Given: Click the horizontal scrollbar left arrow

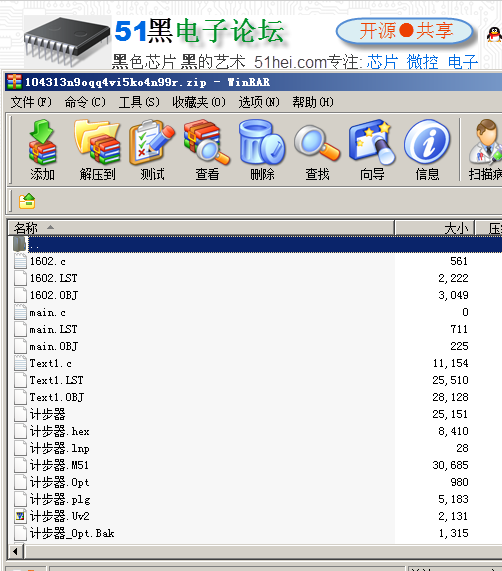Looking at the screenshot, I should click(x=15, y=551).
